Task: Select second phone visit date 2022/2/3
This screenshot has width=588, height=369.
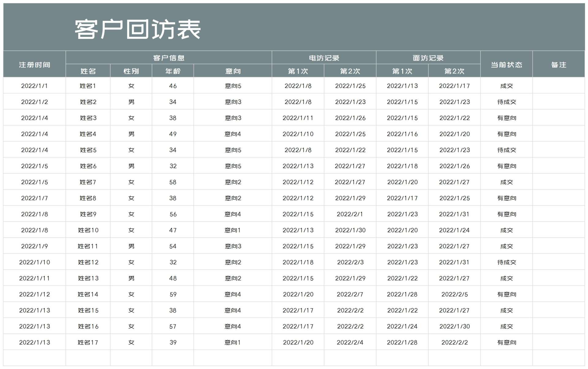Action: (x=350, y=262)
